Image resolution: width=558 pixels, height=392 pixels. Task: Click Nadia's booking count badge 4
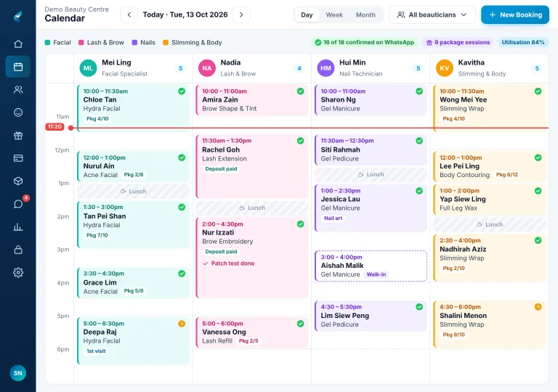299,68
